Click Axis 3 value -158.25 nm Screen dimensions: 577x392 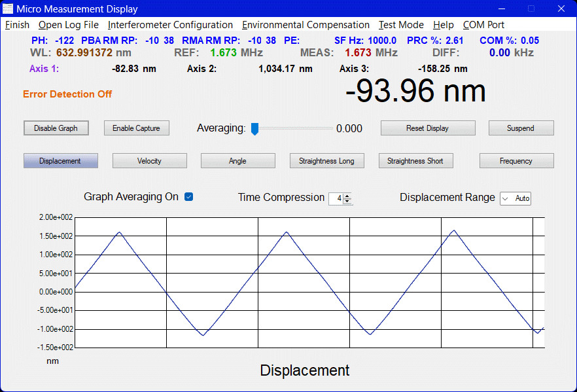coord(443,69)
